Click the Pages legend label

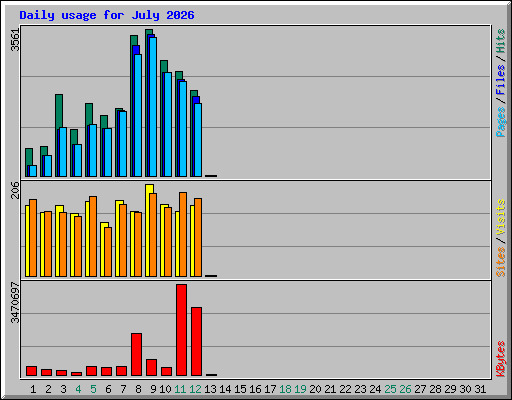click(500, 122)
